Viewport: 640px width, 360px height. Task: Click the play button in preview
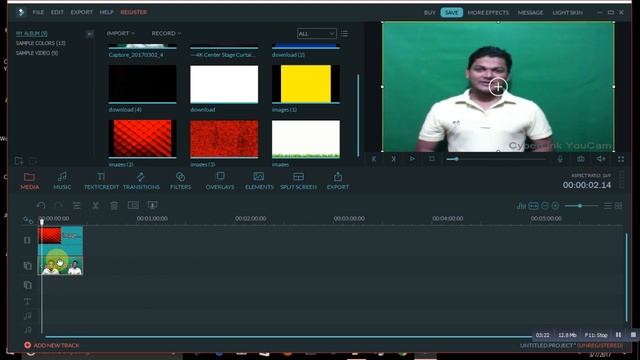[x=412, y=159]
